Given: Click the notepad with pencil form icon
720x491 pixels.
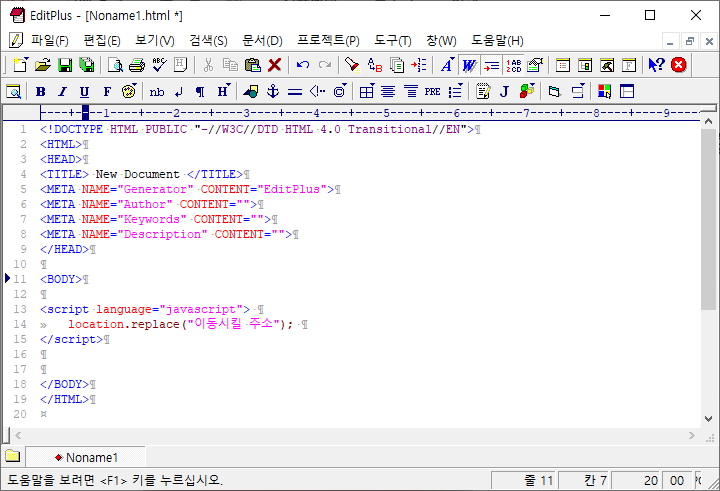Looking at the screenshot, I should point(483,91).
